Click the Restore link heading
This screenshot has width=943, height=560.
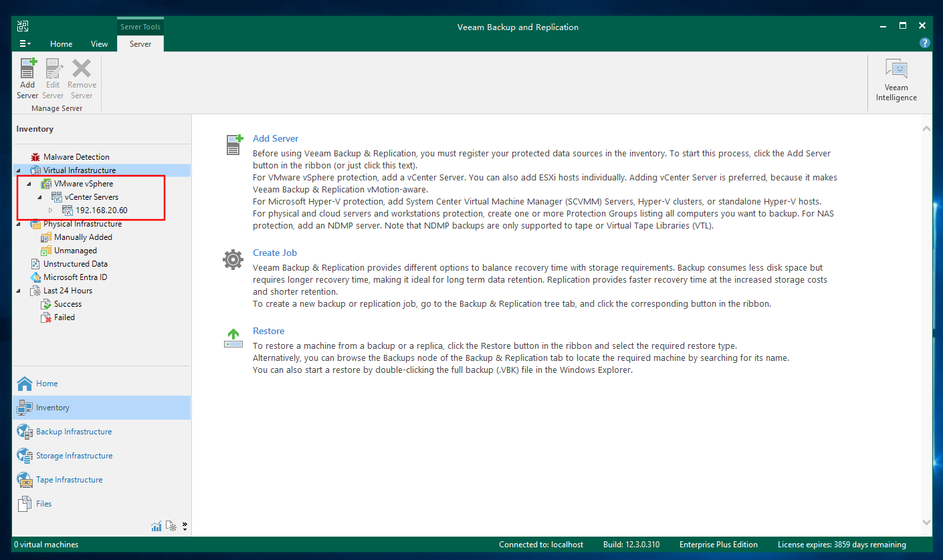(268, 331)
